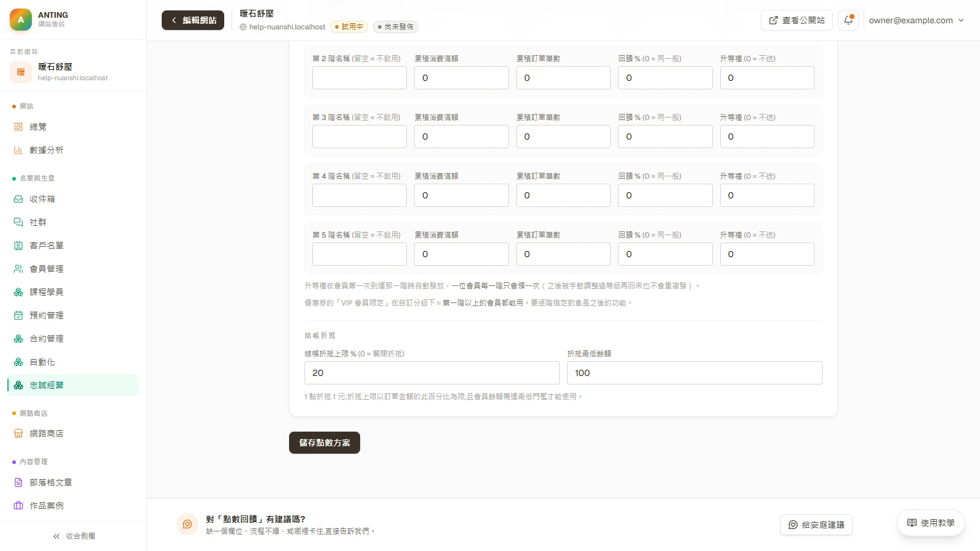Click the 試用中 status badge
980x551 pixels.
(x=349, y=27)
